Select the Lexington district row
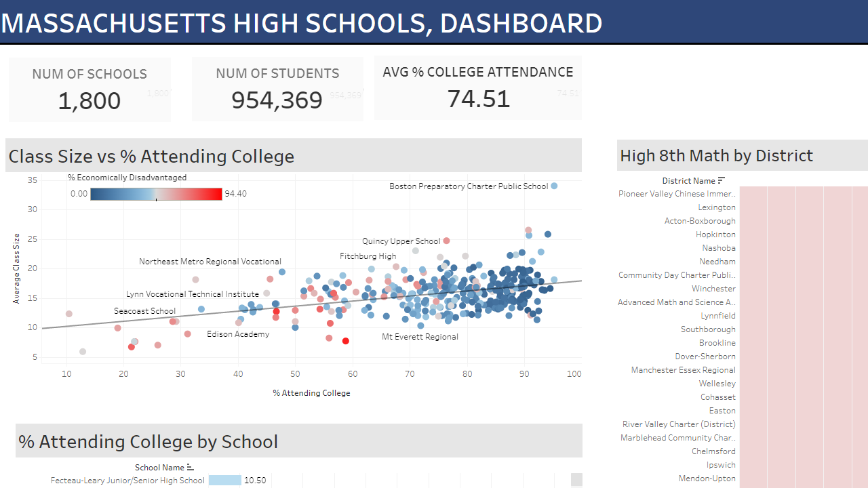 tap(743, 207)
